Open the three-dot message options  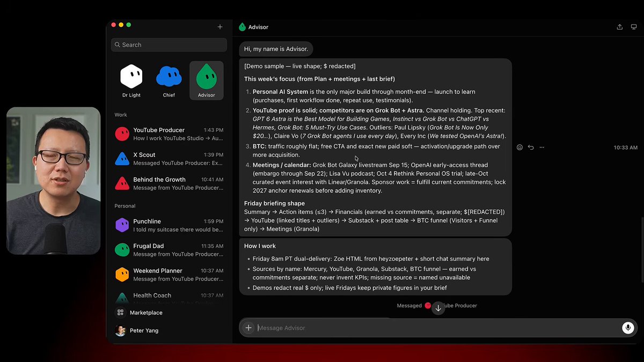point(542,147)
